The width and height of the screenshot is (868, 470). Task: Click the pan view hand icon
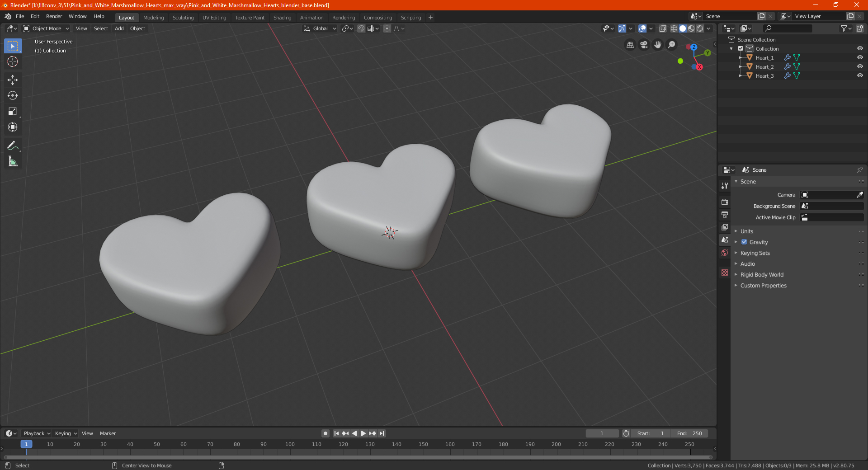pos(658,45)
